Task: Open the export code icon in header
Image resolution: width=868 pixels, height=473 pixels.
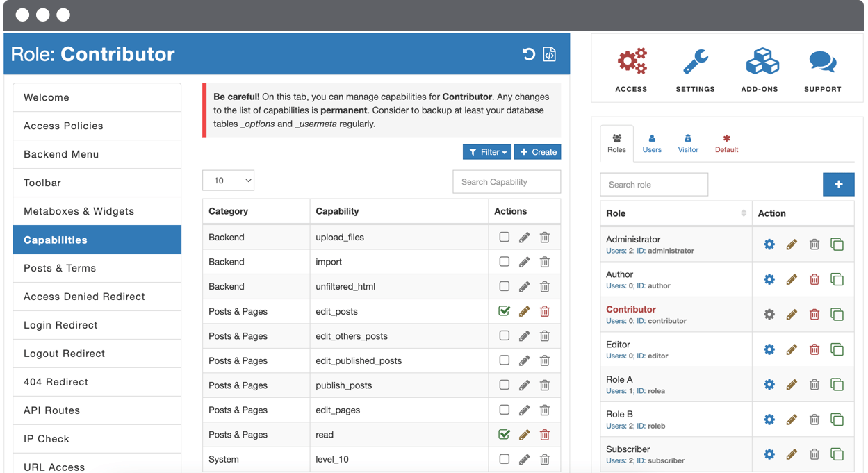Action: (x=549, y=54)
